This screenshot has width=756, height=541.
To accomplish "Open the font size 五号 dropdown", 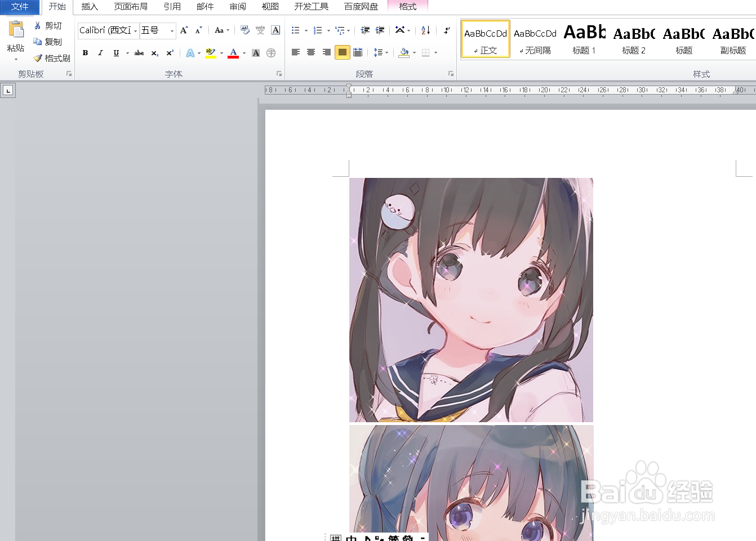I will tap(172, 31).
